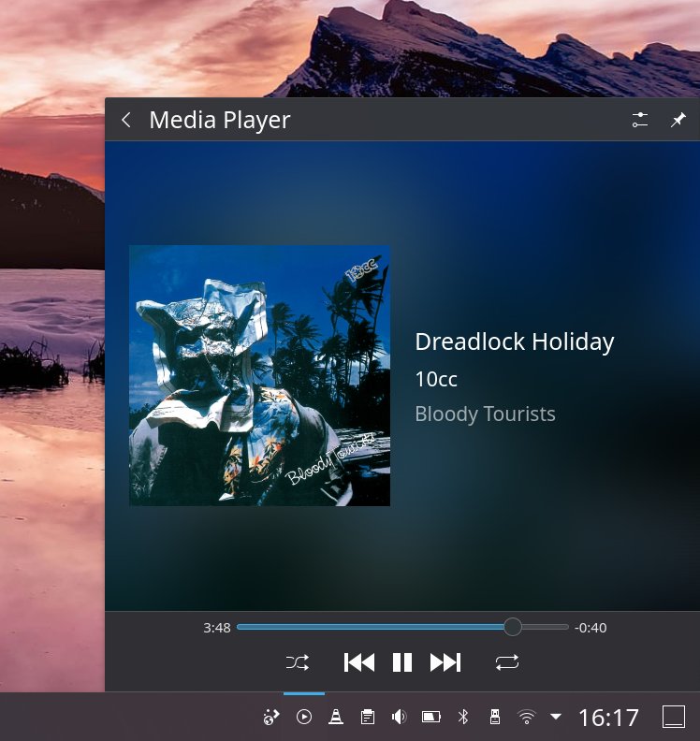The image size is (700, 741).
Task: Open Bluetooth settings from the tray
Action: 462,717
